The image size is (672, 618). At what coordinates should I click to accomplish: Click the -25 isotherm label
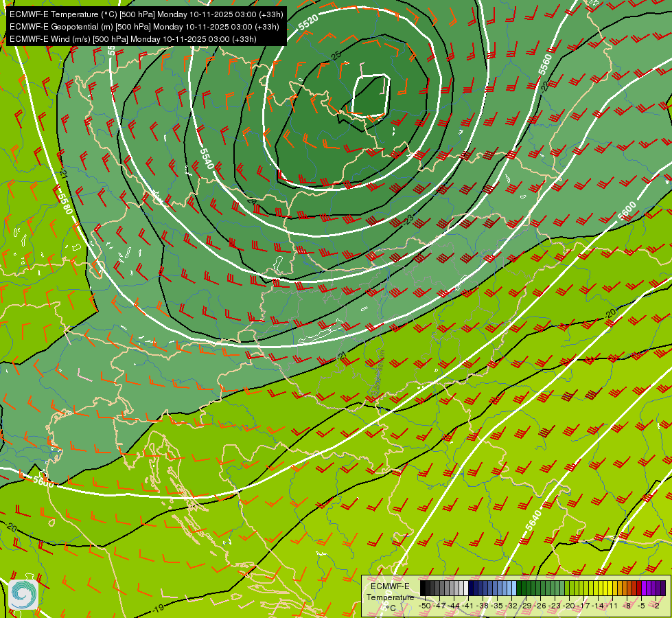pyautogui.click(x=336, y=55)
